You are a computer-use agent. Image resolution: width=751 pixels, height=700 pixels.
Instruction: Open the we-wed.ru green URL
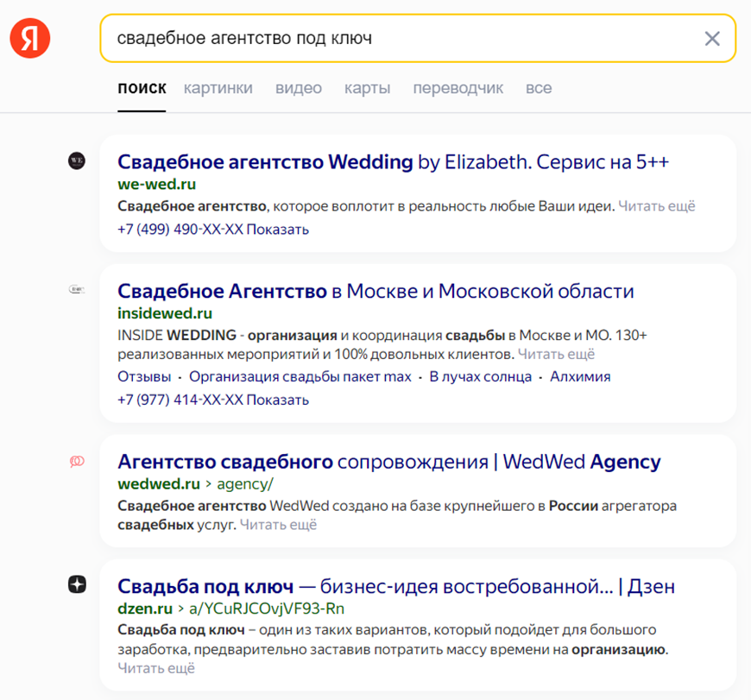click(156, 185)
